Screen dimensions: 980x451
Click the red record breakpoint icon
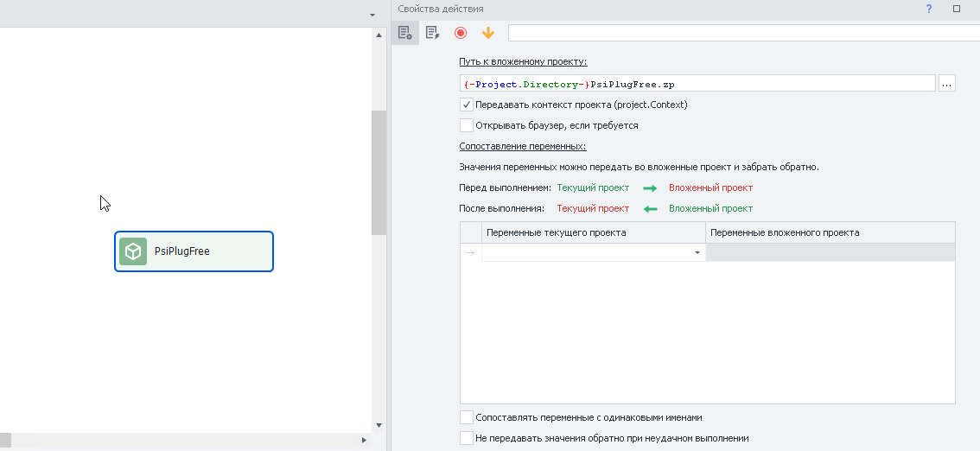461,33
